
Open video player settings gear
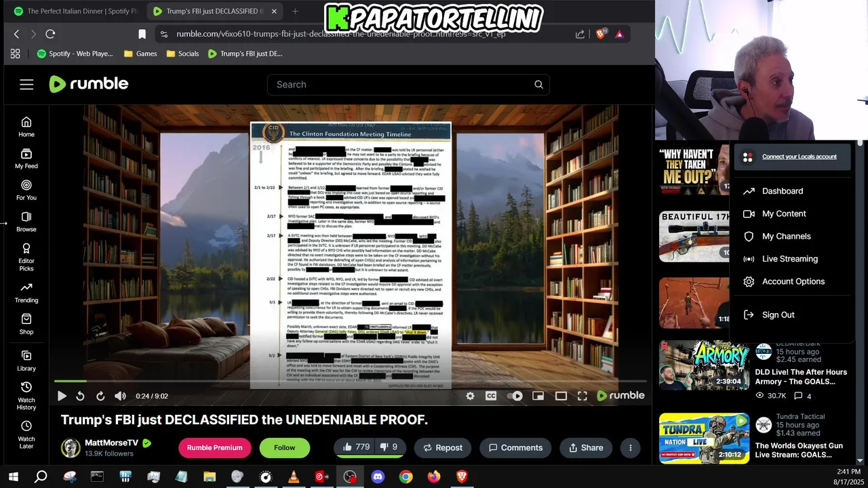click(470, 396)
